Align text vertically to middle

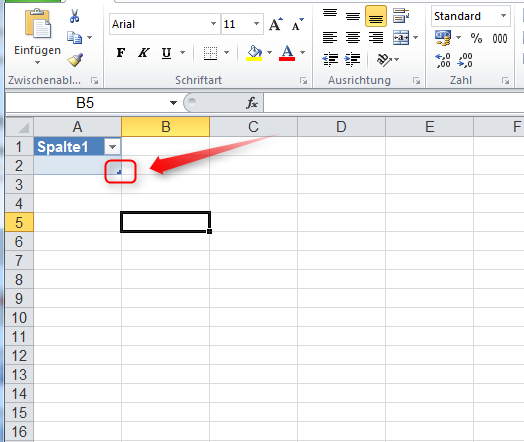353,16
